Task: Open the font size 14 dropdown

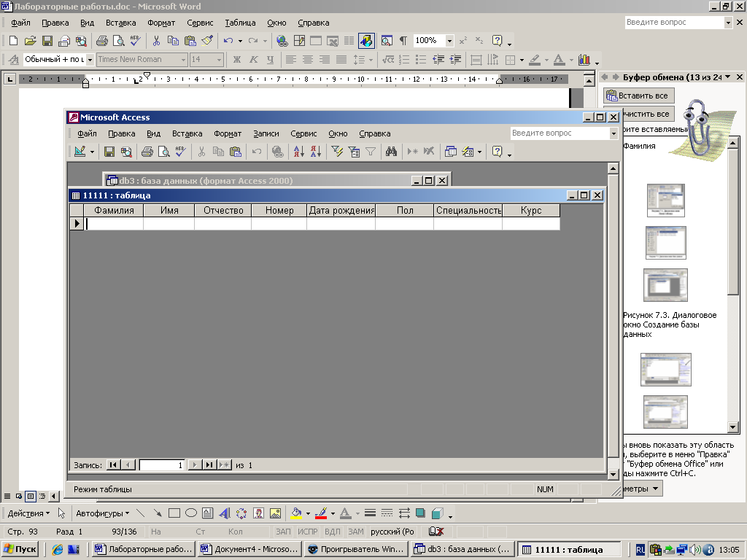Action: [219, 60]
